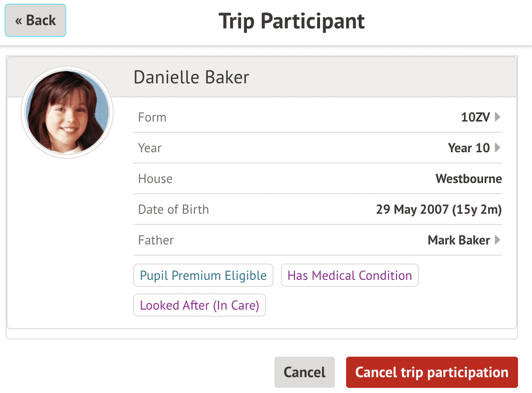
Task: Click the Westbourne house value
Action: click(x=469, y=179)
